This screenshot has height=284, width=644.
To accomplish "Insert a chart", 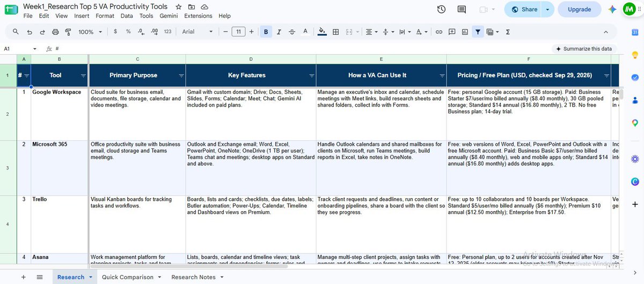I will click(x=465, y=32).
